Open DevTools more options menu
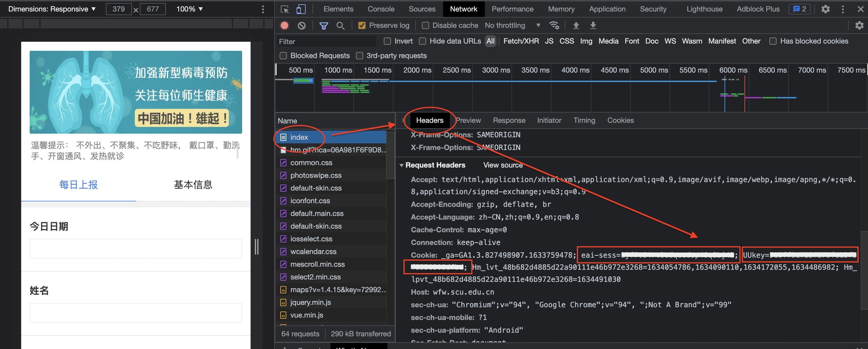Screen dimensions: 868x349 (x=843, y=9)
